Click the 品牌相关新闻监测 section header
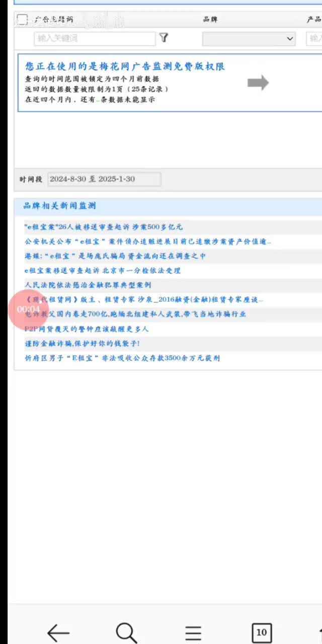Image resolution: width=322 pixels, height=644 pixels. tap(60, 206)
